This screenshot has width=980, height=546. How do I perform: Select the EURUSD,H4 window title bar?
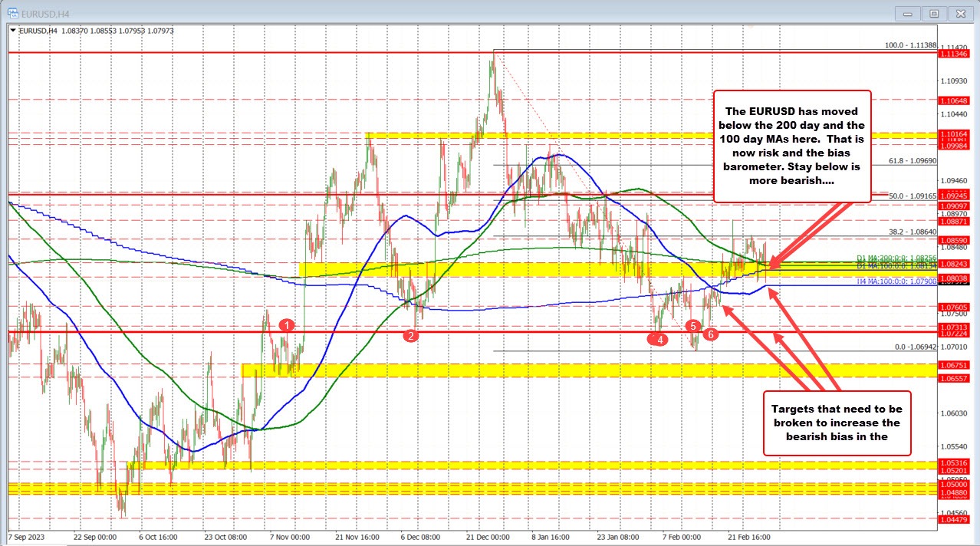[x=307, y=12]
